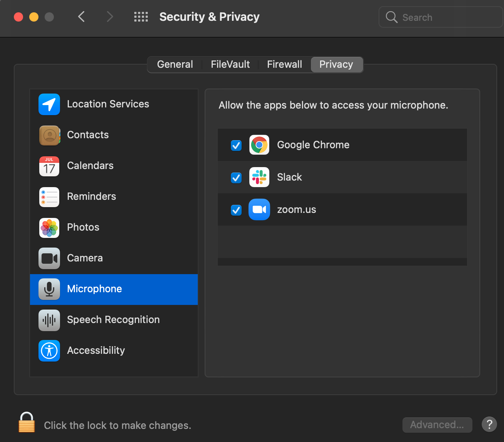Select Contacts label in the privacy list
The width and height of the screenshot is (504, 442).
[88, 135]
